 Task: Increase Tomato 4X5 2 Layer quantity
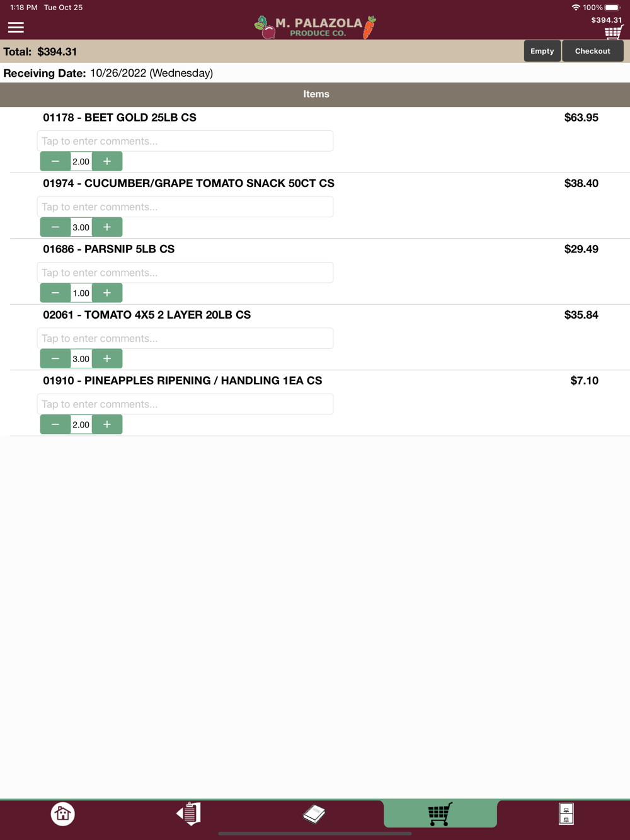tap(107, 359)
